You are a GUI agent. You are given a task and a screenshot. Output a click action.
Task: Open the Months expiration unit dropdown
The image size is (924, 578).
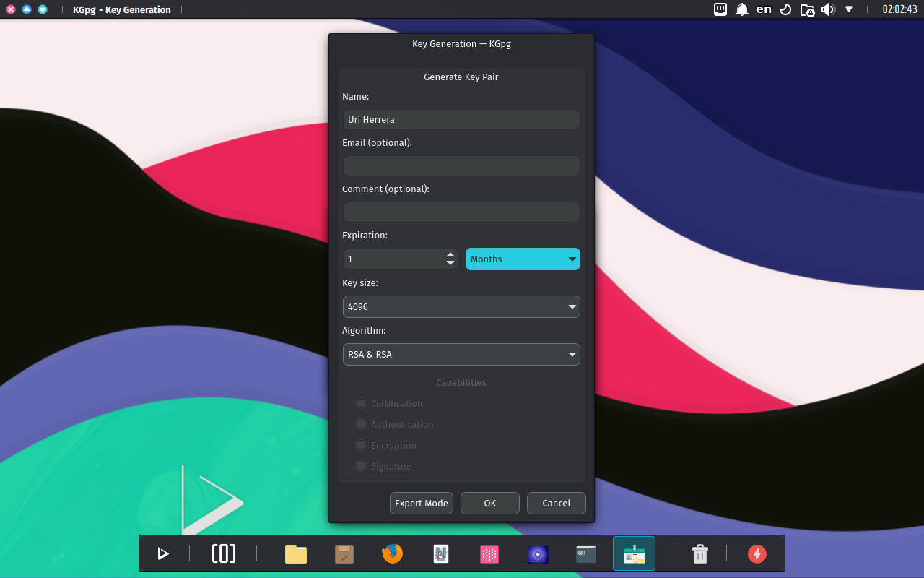[x=523, y=259]
